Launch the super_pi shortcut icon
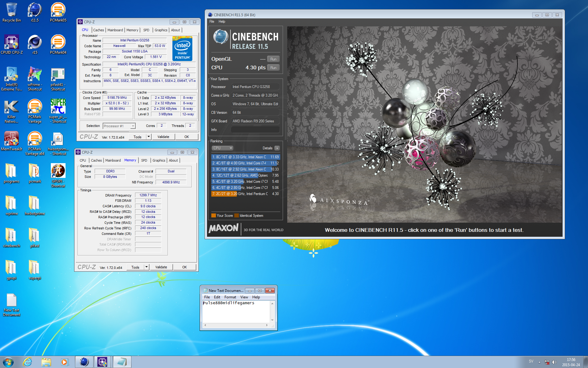The width and height of the screenshot is (588, 368). point(58,111)
